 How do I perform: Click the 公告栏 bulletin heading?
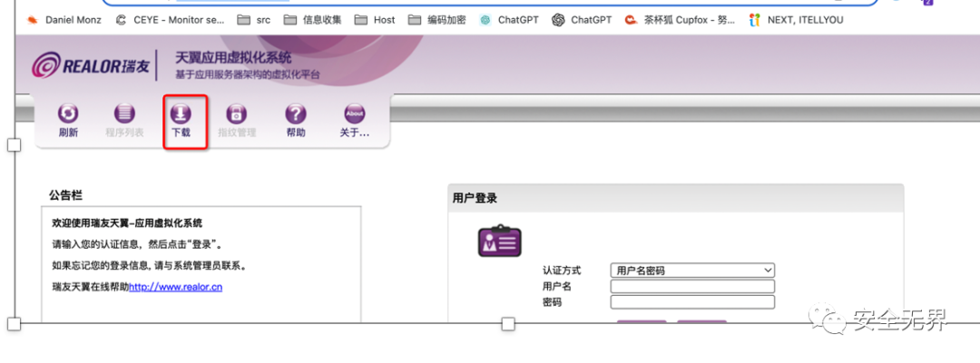point(65,195)
